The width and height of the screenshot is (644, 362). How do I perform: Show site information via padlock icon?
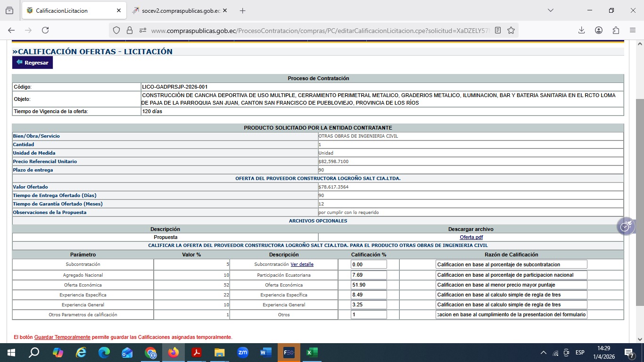click(130, 30)
